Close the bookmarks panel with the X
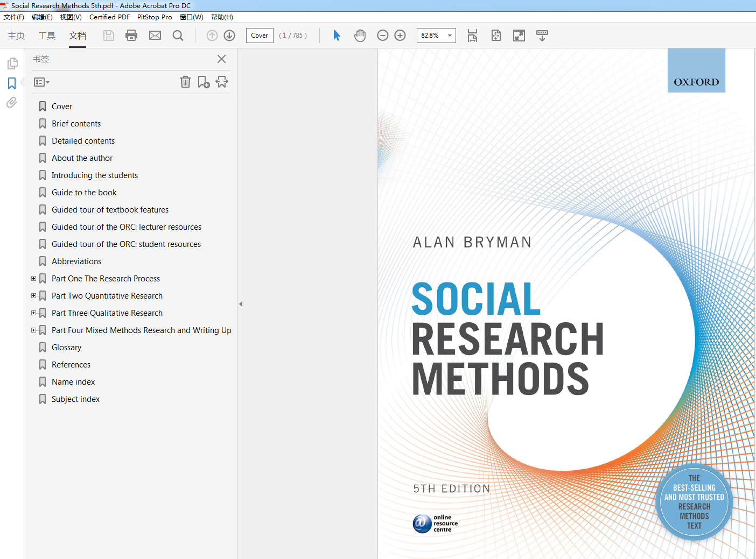 point(221,59)
